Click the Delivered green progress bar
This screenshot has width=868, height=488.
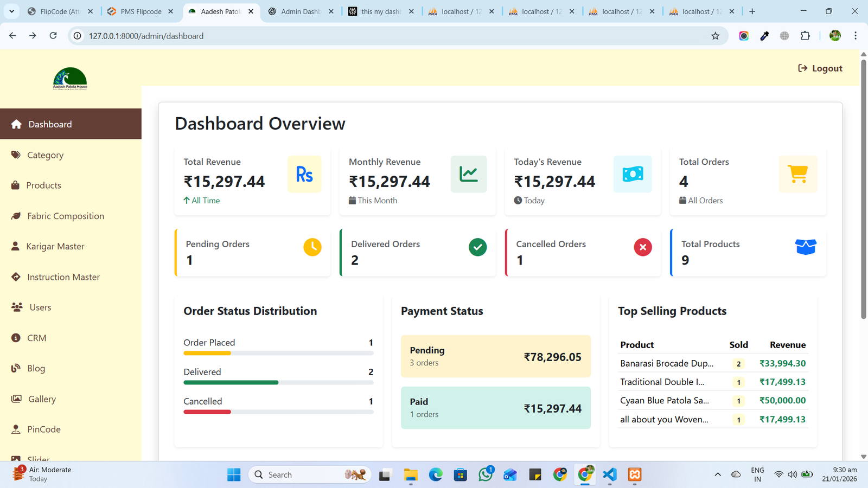(231, 382)
